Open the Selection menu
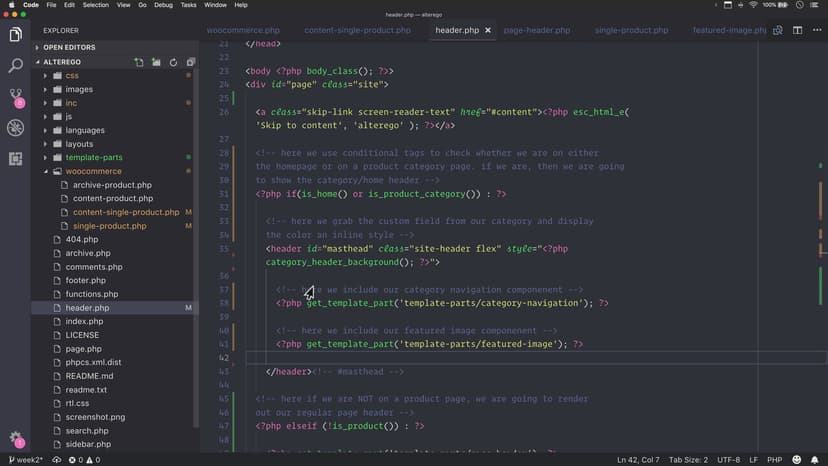The height and width of the screenshot is (466, 828). click(96, 5)
